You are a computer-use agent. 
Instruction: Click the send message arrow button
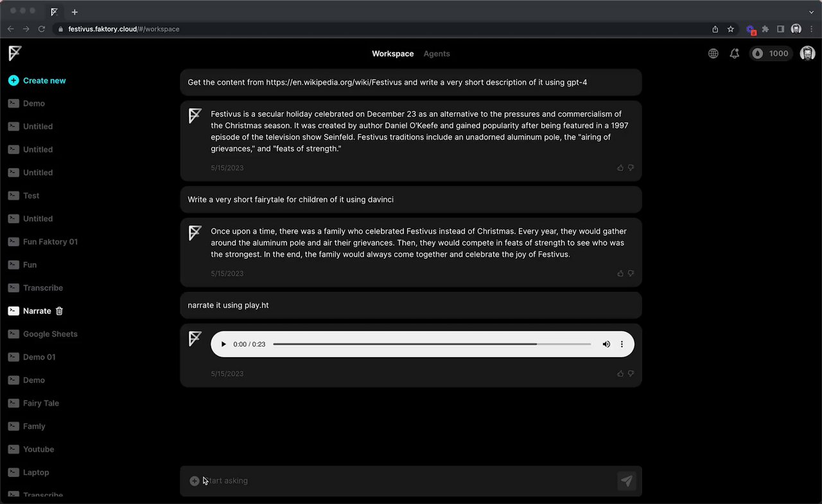tap(627, 481)
